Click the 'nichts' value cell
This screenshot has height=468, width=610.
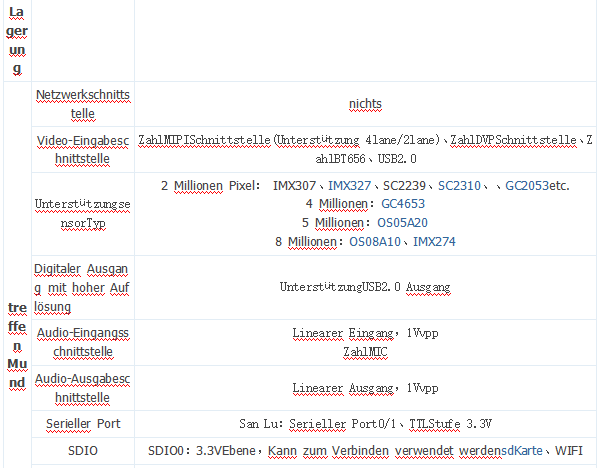point(365,104)
